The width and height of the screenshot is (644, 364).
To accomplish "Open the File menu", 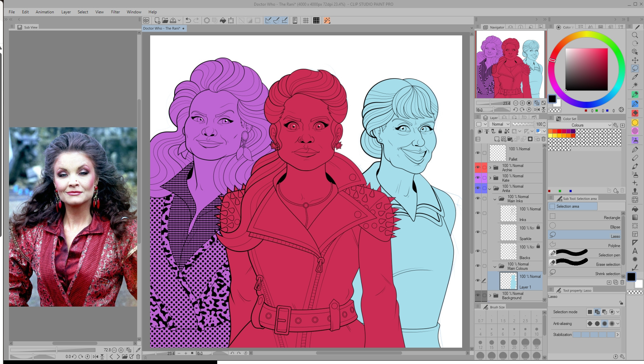I will [12, 12].
